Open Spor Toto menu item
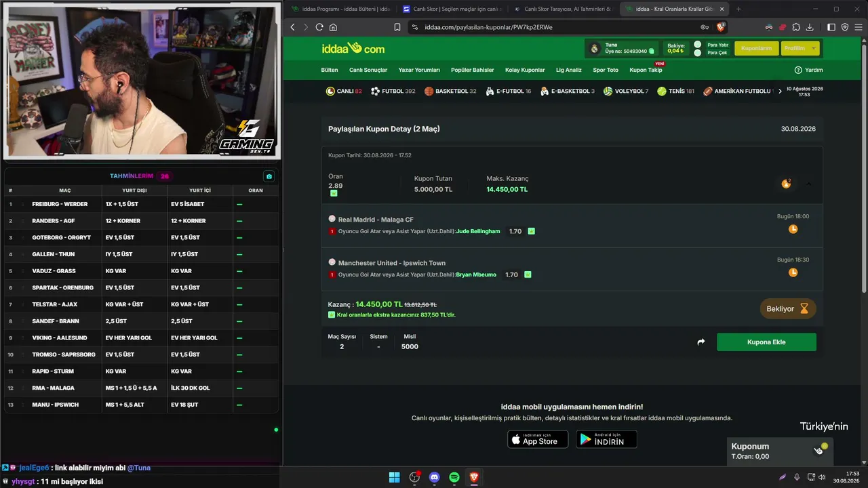This screenshot has width=868, height=488. [x=606, y=70]
